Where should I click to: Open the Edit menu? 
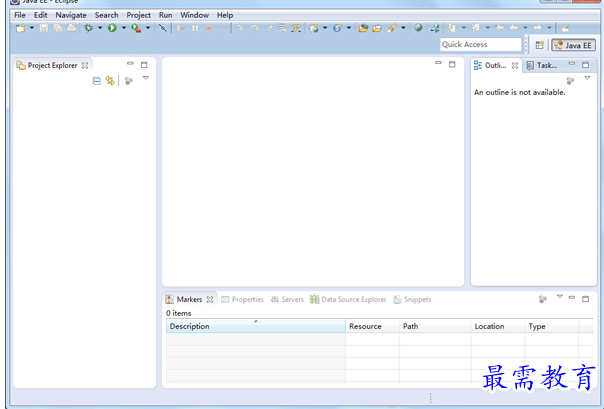tap(40, 15)
